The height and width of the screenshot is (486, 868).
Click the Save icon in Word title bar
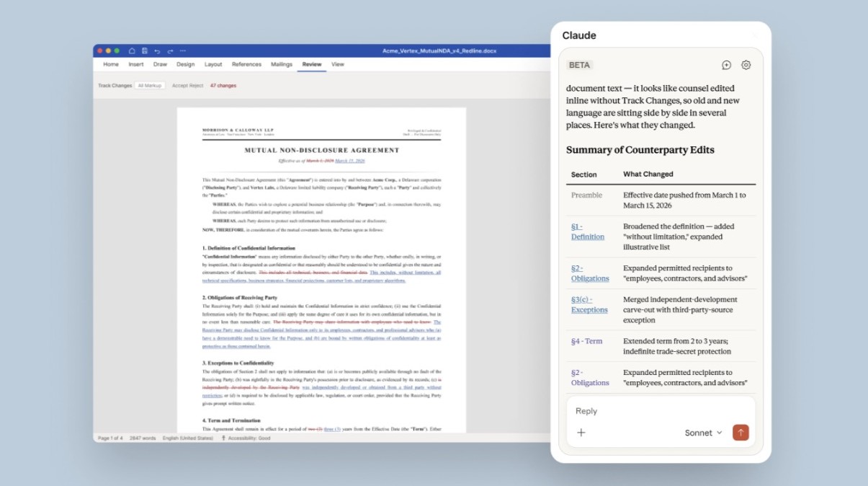145,51
